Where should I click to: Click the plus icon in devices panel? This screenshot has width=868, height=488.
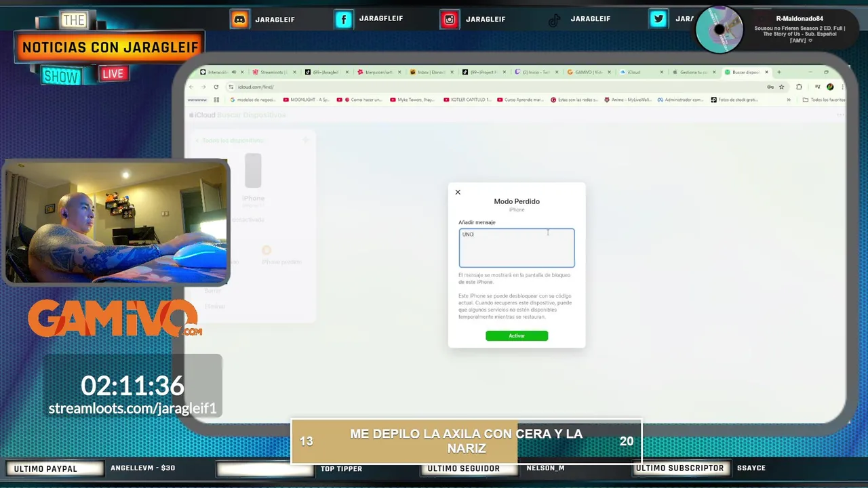(x=305, y=140)
